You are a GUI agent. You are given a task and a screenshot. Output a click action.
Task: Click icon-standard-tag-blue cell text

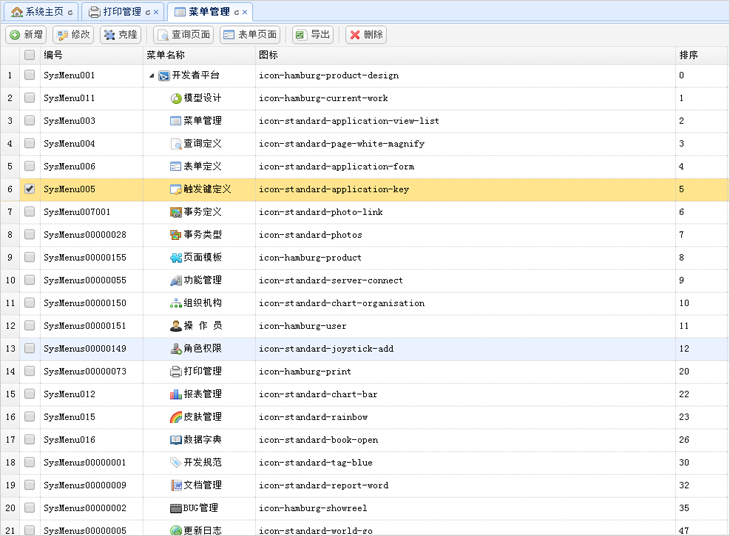point(316,463)
